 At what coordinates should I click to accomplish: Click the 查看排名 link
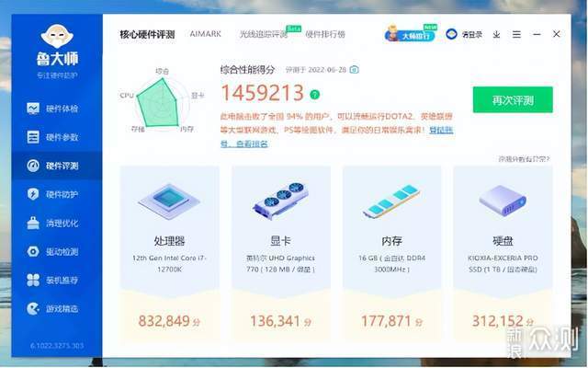pos(252,144)
